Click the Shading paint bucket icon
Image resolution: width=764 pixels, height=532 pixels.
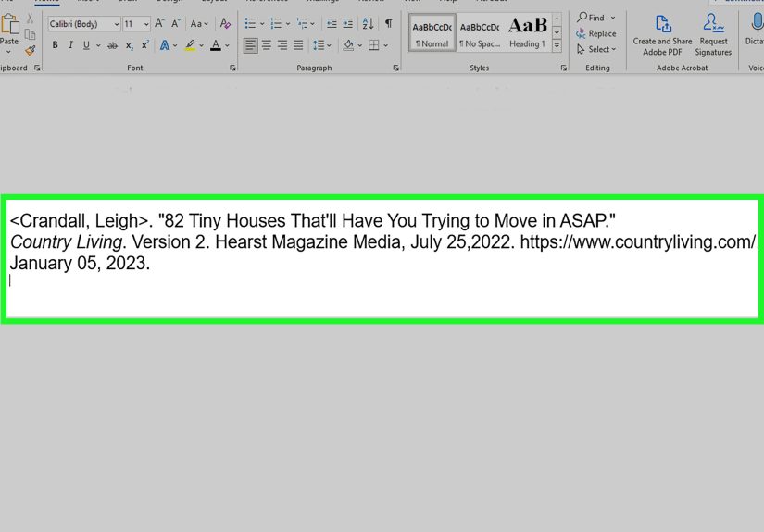pos(348,45)
